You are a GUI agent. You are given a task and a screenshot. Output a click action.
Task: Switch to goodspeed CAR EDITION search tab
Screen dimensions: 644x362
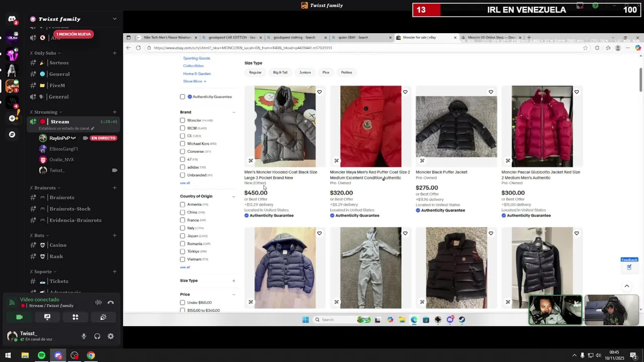(231, 38)
